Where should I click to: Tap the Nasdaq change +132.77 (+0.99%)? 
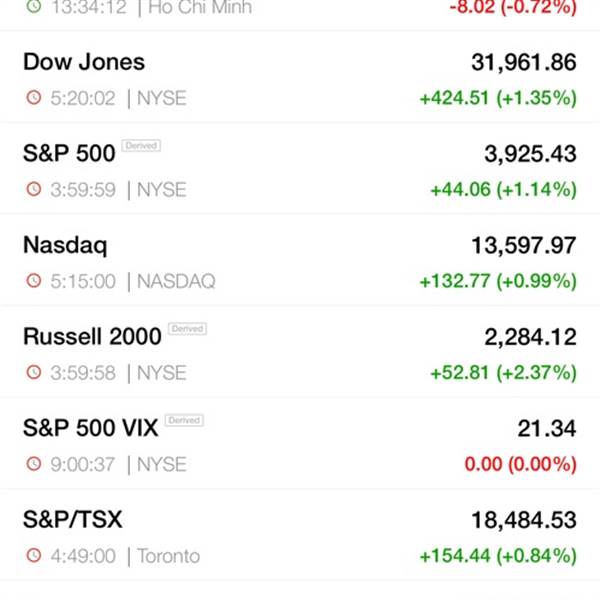(498, 281)
